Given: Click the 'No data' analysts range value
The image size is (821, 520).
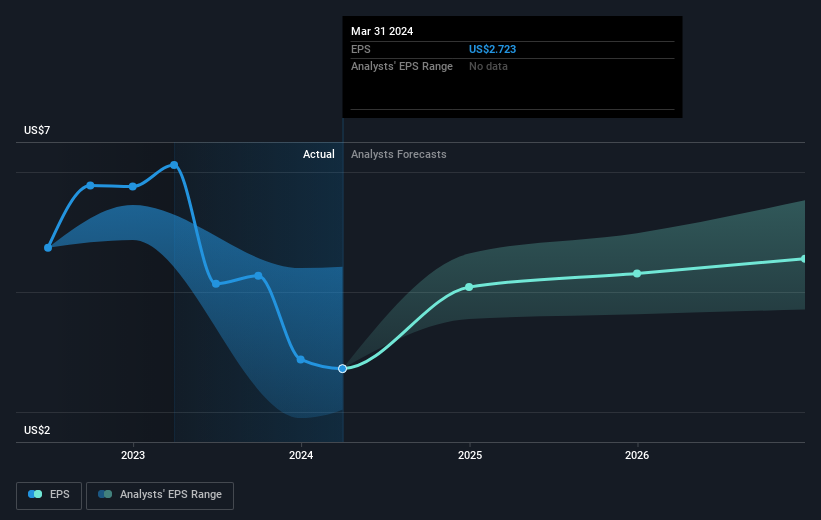Looking at the screenshot, I should point(488,67).
